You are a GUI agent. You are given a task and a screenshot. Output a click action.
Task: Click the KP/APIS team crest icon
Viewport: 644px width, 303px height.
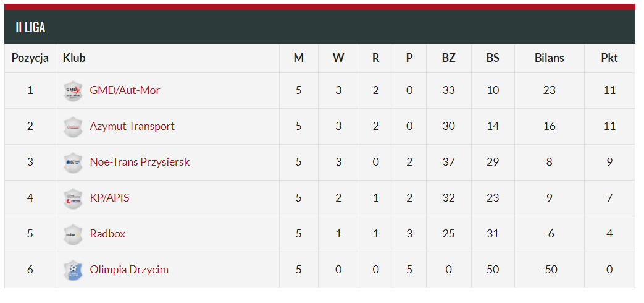[73, 198]
